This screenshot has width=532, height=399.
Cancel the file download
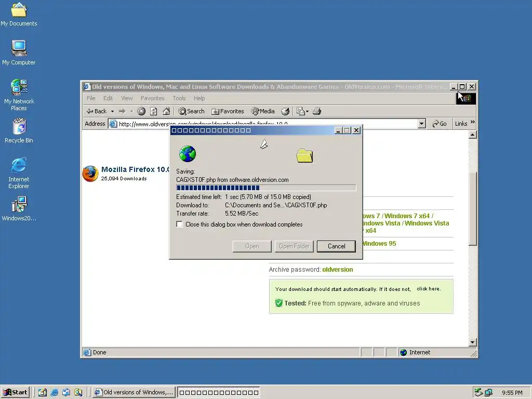[336, 246]
